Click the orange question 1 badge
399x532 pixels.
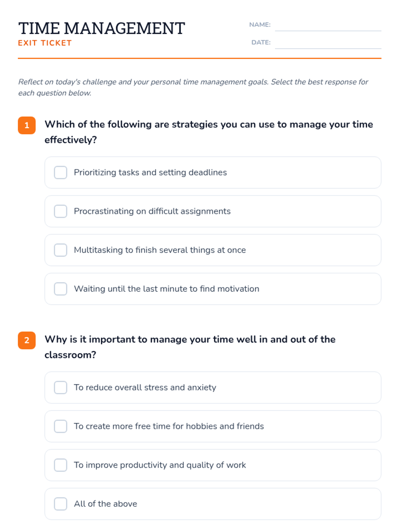27,125
